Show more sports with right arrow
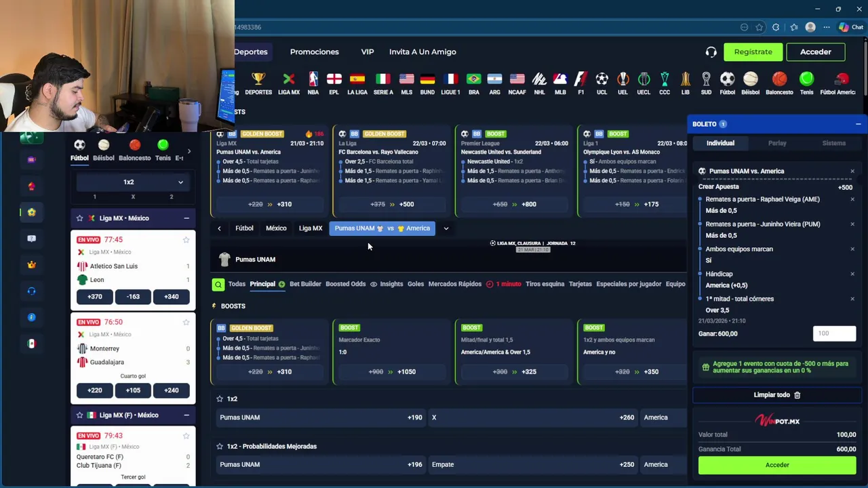Image resolution: width=868 pixels, height=488 pixels. pos(189,151)
